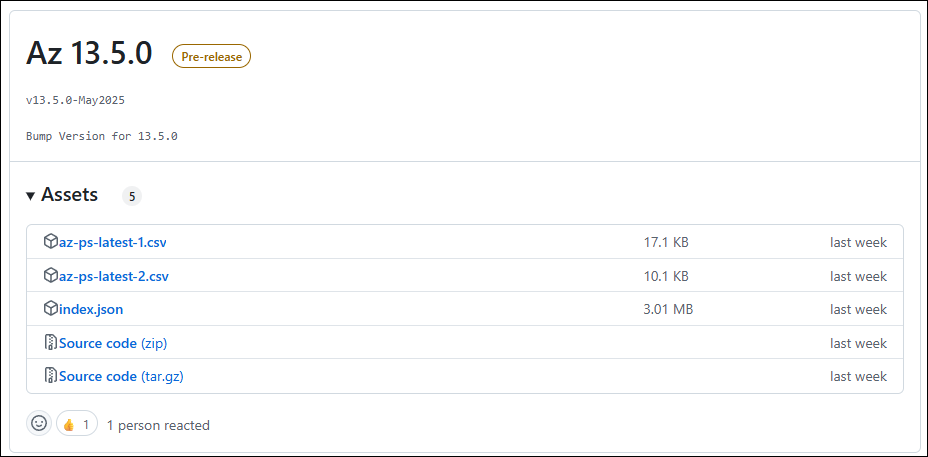Click the Pre-release badge label
Viewport: 928px width, 457px height.
coord(211,56)
